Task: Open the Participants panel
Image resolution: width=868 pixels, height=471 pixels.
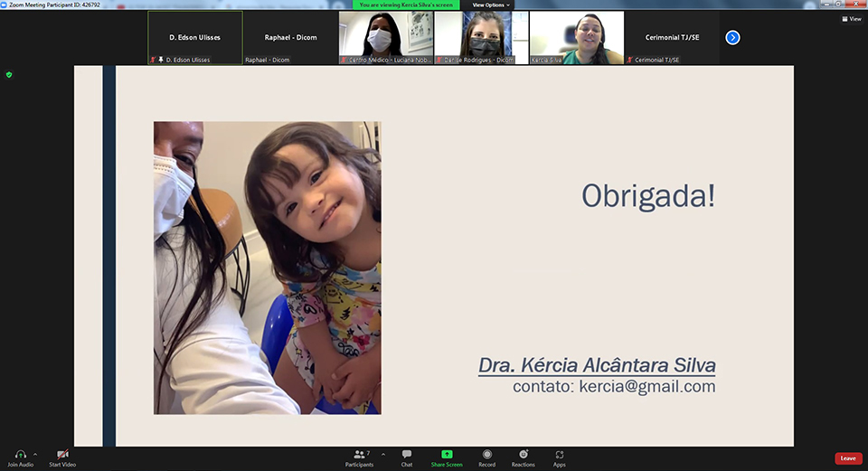Action: (359, 455)
